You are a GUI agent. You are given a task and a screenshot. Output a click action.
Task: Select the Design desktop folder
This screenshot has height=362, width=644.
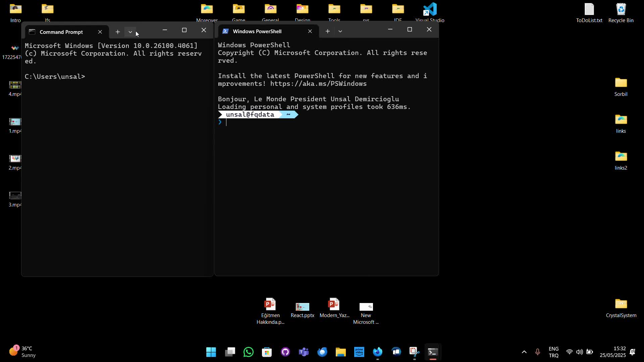point(303,13)
